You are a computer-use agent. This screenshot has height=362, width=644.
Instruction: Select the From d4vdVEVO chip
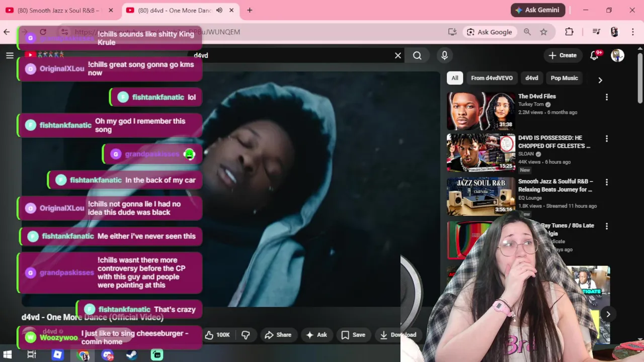(492, 78)
